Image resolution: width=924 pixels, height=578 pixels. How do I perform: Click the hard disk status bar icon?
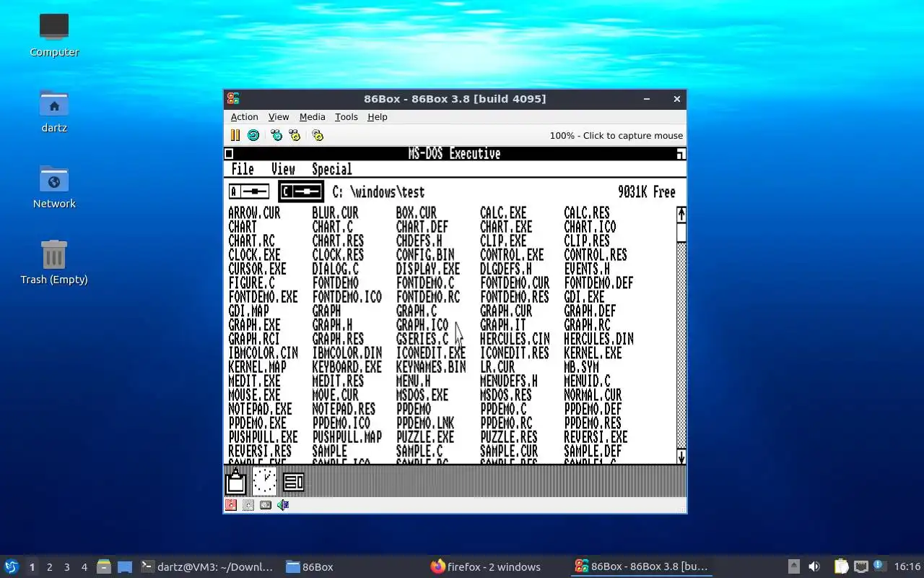[x=266, y=505]
